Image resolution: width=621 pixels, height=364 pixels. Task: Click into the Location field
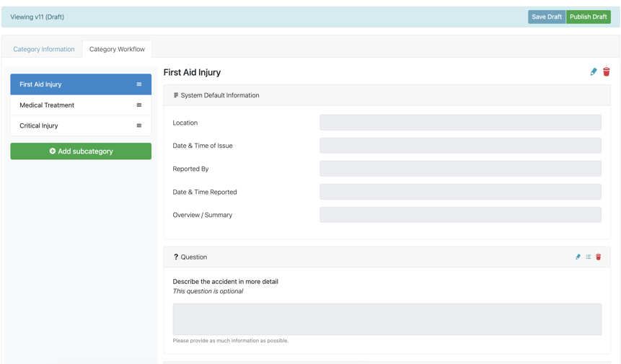460,123
